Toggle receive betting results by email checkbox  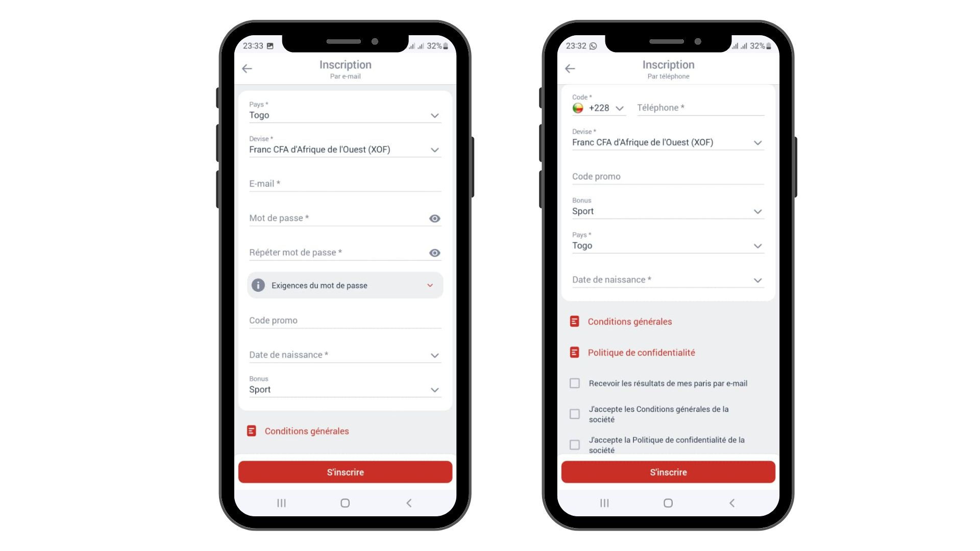(x=575, y=383)
